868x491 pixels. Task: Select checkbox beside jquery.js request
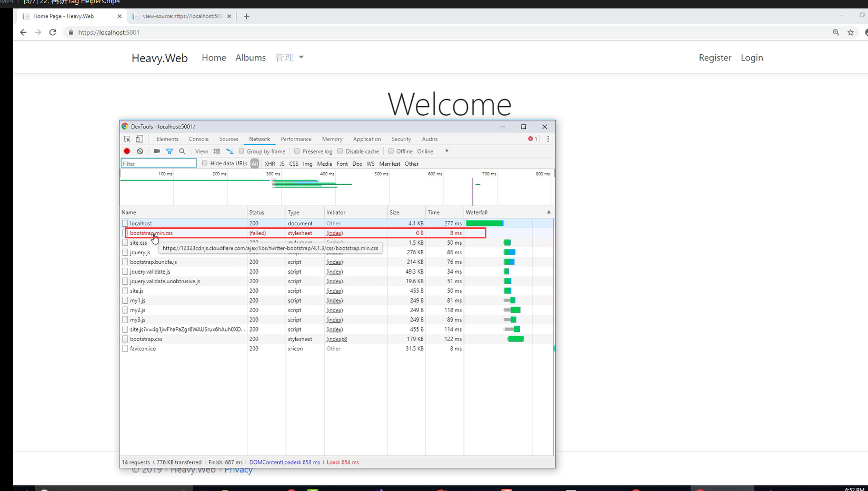125,252
